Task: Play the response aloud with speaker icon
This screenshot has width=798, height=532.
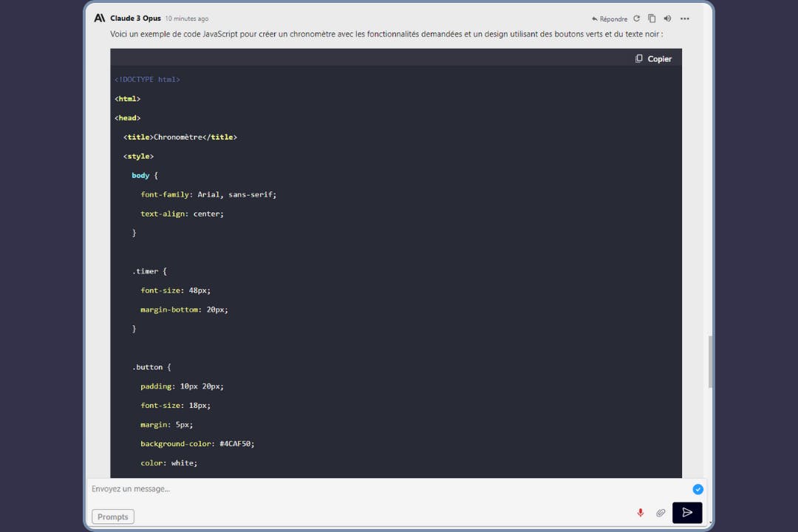Action: pos(667,18)
